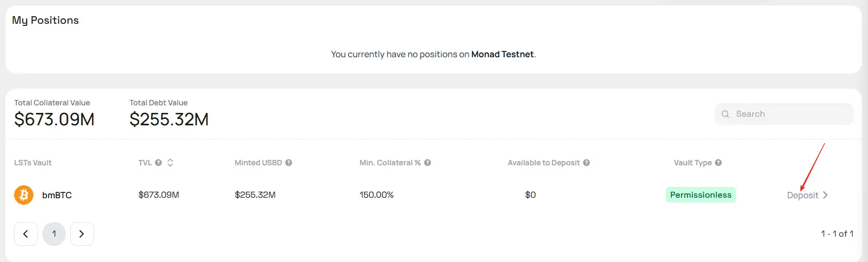Click the LSTs Vault column header
The width and height of the screenshot is (868, 262).
tap(33, 163)
